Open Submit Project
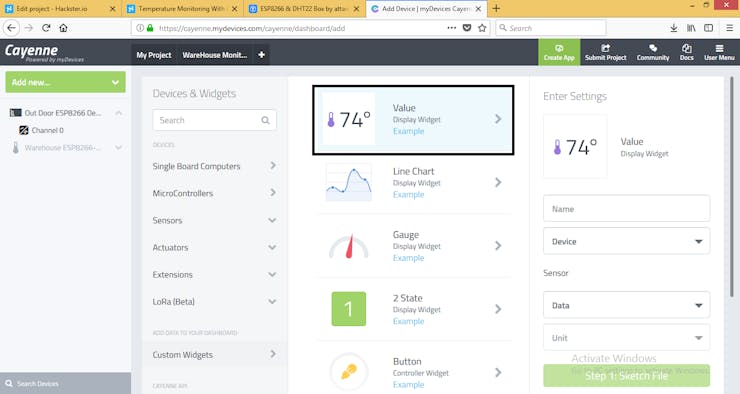The height and width of the screenshot is (394, 740). tap(605, 52)
